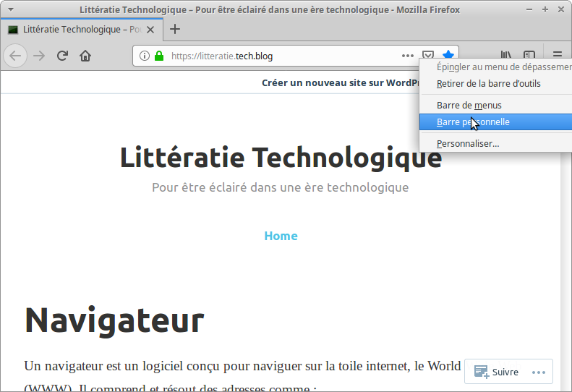Click the Suivre follow button
Viewport: 572px width, 392px height.
(x=497, y=372)
